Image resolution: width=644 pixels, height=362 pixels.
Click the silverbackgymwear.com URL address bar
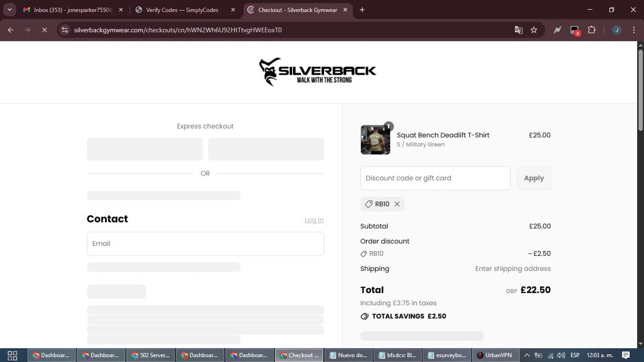pyautogui.click(x=178, y=30)
